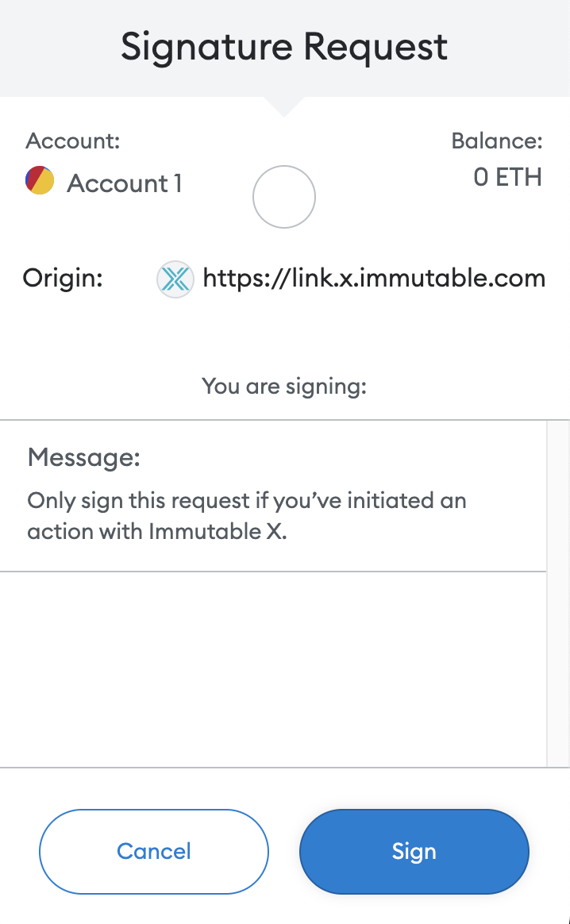
Task: Select the Account 1 name label
Action: pos(125,183)
